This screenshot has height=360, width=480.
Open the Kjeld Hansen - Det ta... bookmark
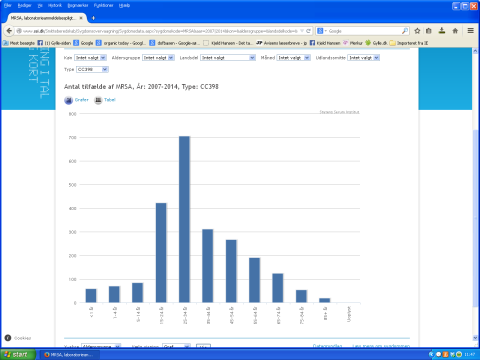228,43
